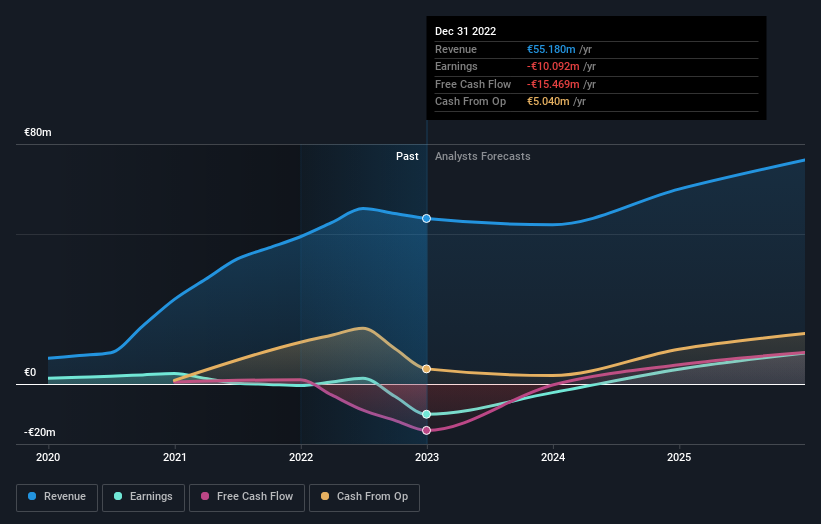The image size is (821, 524).
Task: Click the €80m y-axis label
Action: click(x=38, y=132)
